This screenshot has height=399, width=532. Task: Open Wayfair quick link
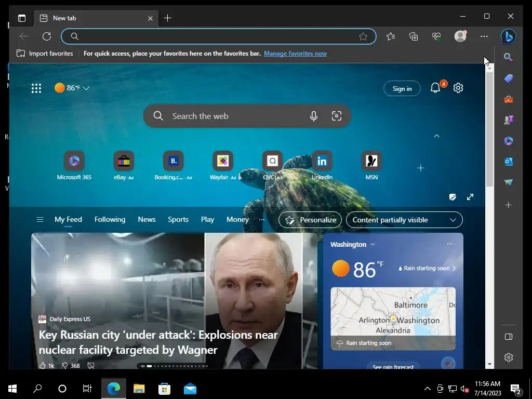tap(223, 166)
